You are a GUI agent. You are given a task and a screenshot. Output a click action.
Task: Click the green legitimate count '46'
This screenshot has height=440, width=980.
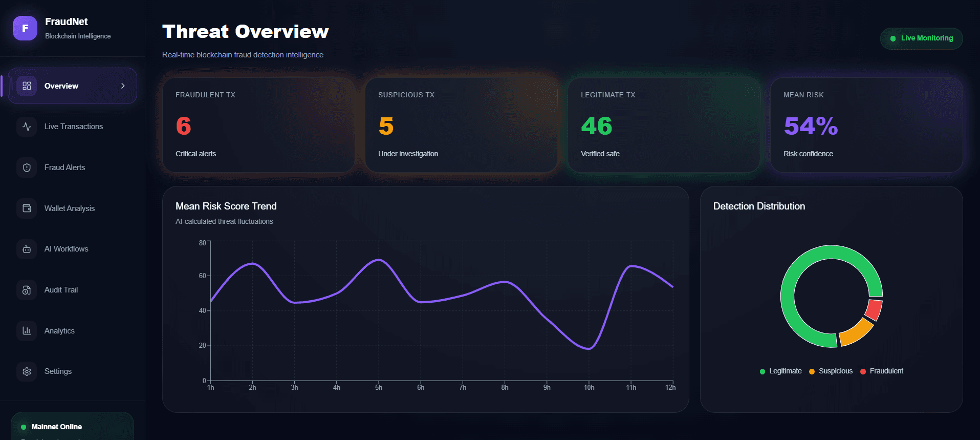point(597,126)
